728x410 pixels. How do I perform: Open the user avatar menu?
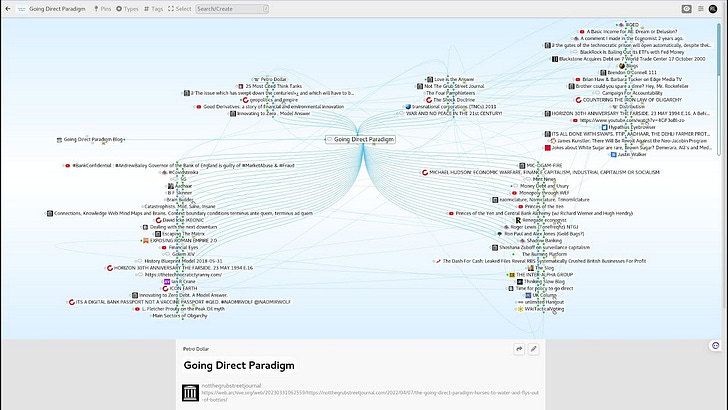(713, 9)
